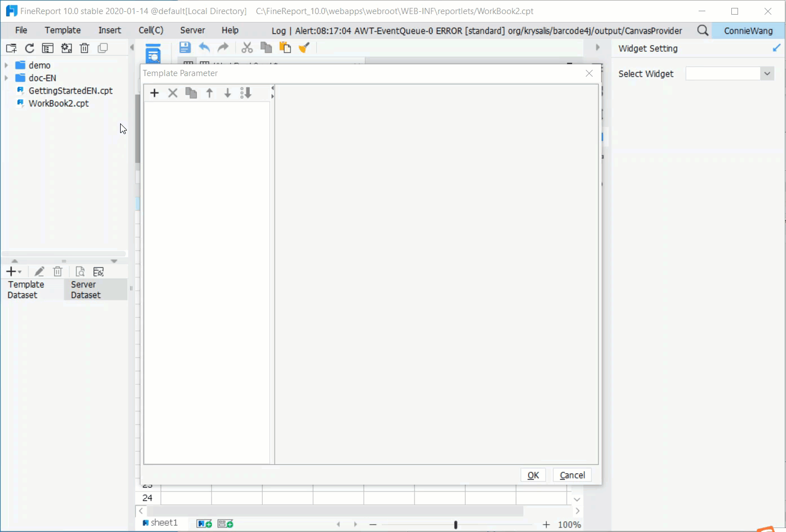The height and width of the screenshot is (532, 786).
Task: Click the Preview report icon
Action: pos(153,53)
